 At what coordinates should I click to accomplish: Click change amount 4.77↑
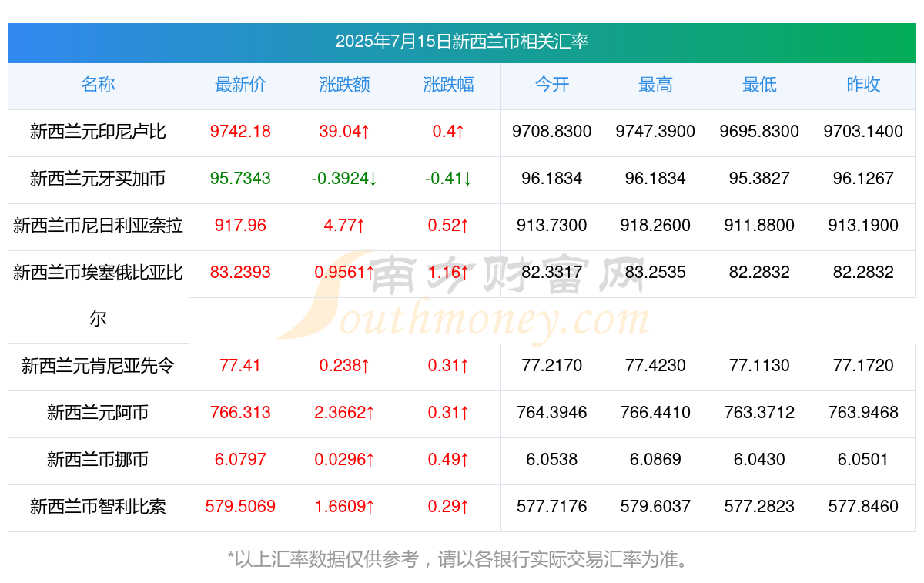tap(344, 226)
